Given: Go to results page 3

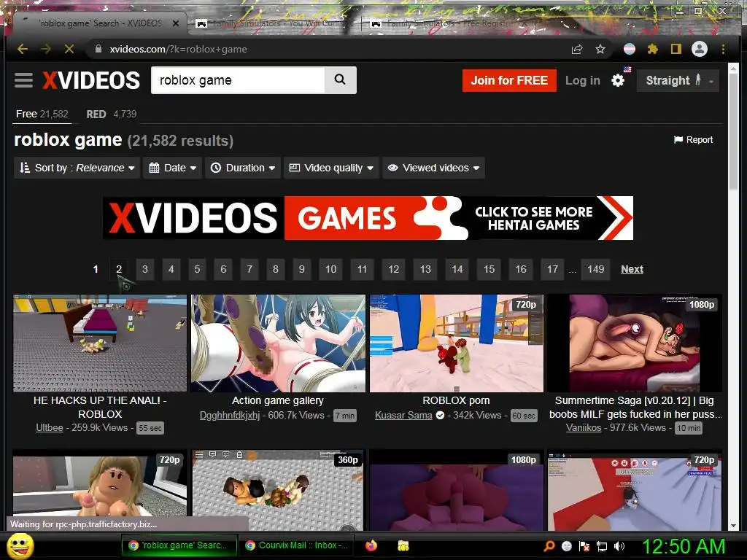Looking at the screenshot, I should pyautogui.click(x=145, y=269).
